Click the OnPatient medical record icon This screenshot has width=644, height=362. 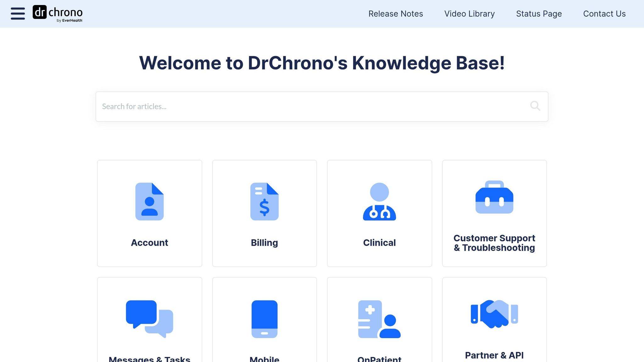coord(379,319)
